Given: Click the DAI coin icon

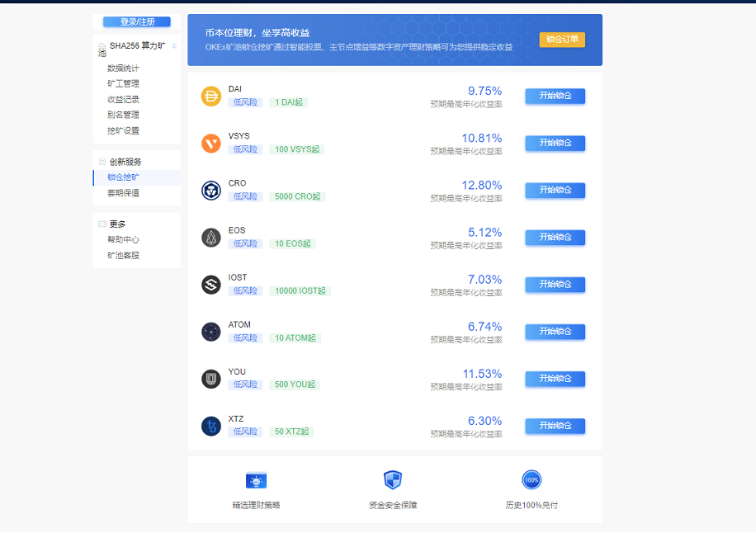Looking at the screenshot, I should tap(210, 97).
